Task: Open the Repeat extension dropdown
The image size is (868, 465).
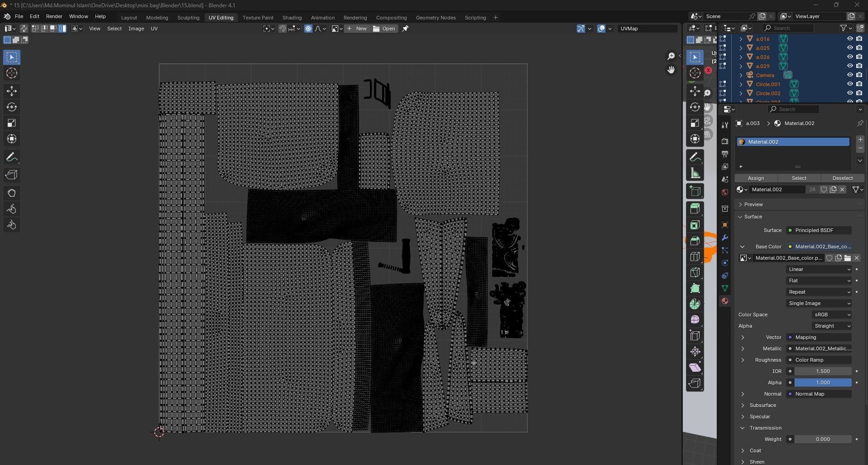Action: [x=819, y=292]
